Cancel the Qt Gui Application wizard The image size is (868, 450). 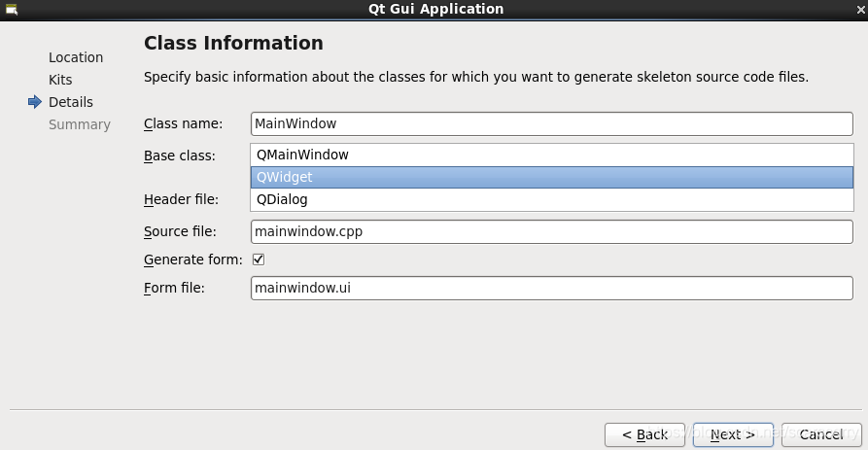click(x=821, y=434)
